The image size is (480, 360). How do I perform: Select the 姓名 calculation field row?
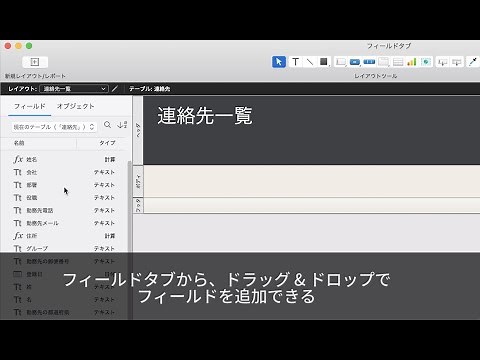tap(64, 160)
